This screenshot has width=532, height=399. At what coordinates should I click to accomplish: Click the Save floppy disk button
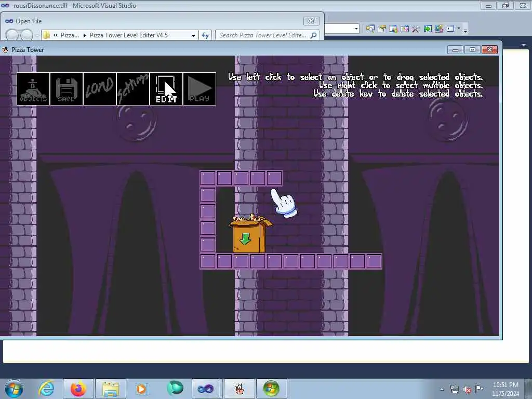[x=66, y=89]
